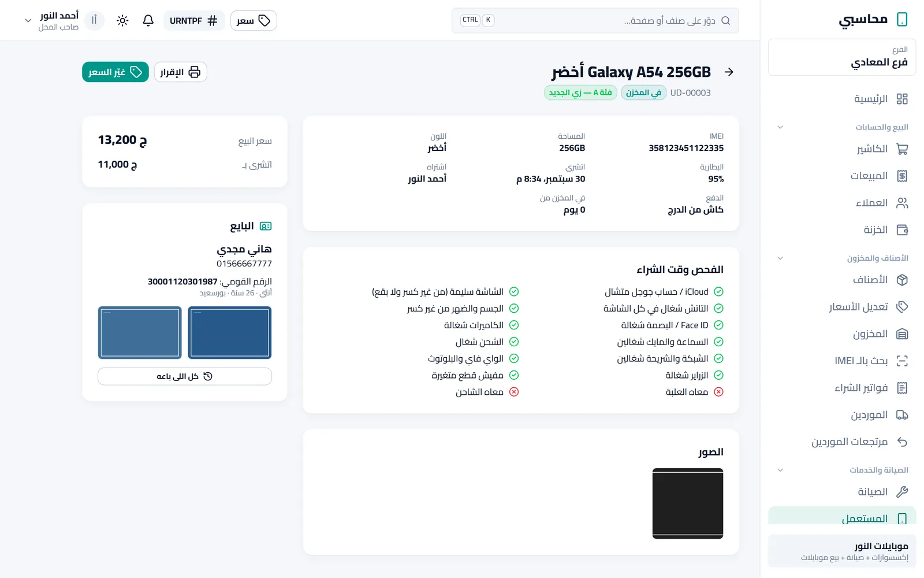Click the الأصناف box icon
This screenshot has height=578, width=924.
click(902, 280)
